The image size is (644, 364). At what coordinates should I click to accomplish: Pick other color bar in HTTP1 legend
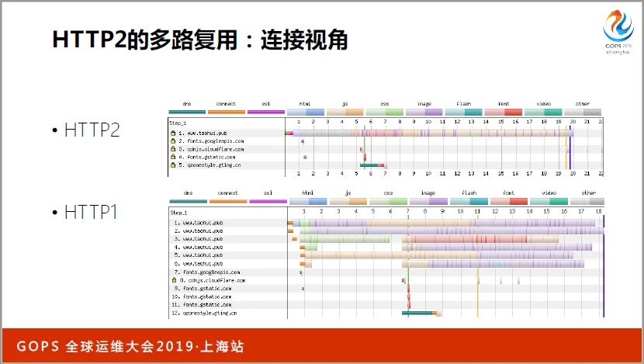587,201
